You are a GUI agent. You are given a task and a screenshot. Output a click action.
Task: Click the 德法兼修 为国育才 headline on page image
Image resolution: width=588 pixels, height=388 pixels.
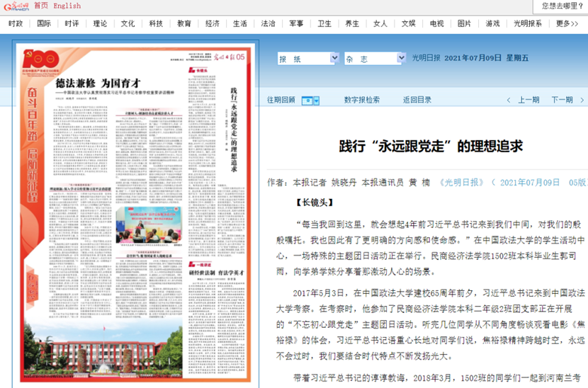(98, 83)
